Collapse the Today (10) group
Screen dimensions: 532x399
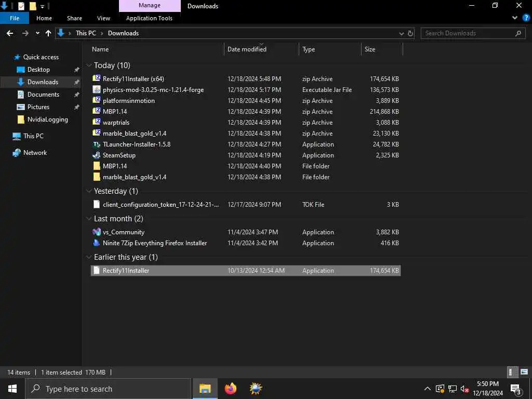point(89,65)
